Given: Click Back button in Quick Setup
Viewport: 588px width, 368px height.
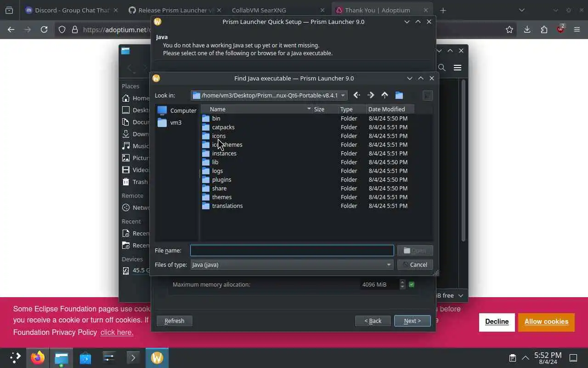Looking at the screenshot, I should point(373,321).
